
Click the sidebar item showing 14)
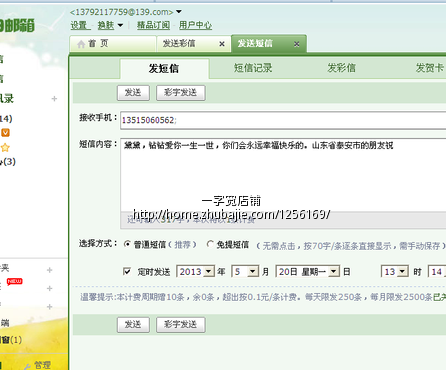click(6, 119)
